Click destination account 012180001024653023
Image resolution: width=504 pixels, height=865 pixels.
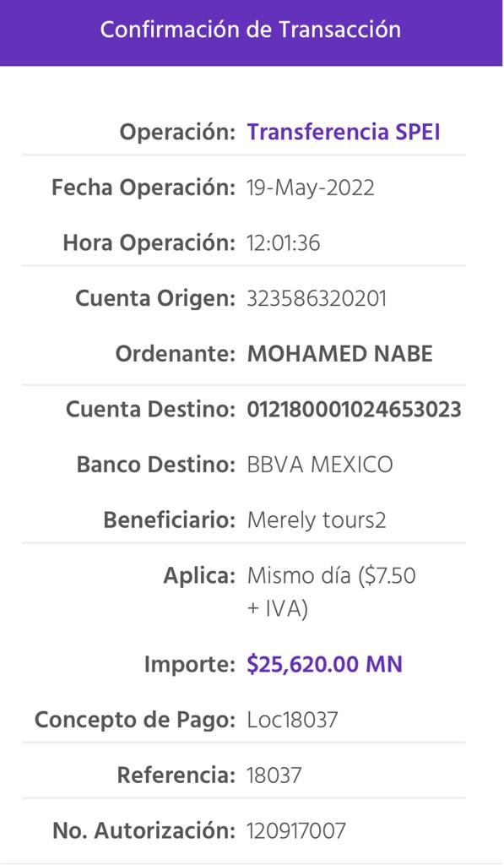[x=354, y=410]
